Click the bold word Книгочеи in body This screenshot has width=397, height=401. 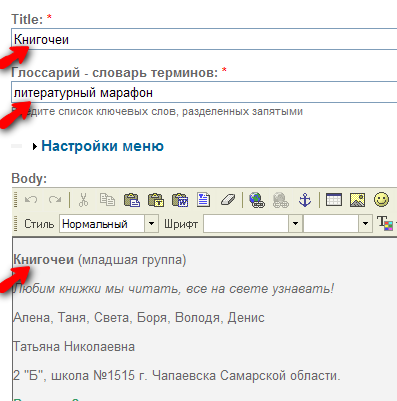point(43,259)
